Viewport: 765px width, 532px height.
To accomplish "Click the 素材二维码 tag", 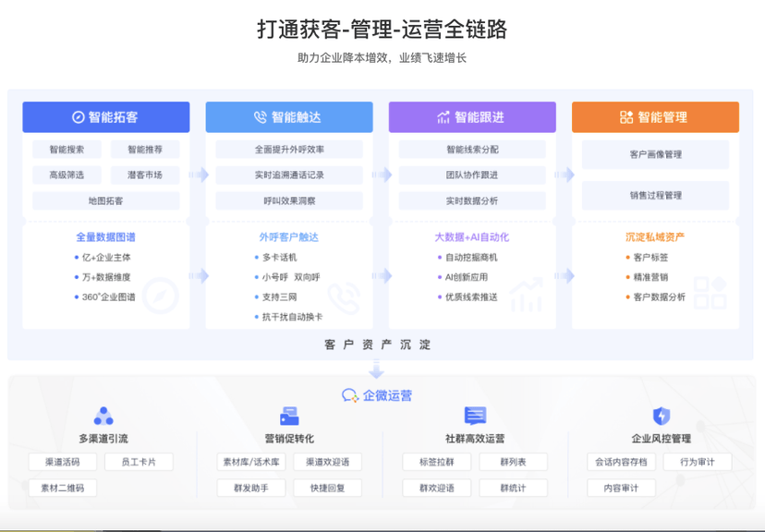I will [63, 488].
